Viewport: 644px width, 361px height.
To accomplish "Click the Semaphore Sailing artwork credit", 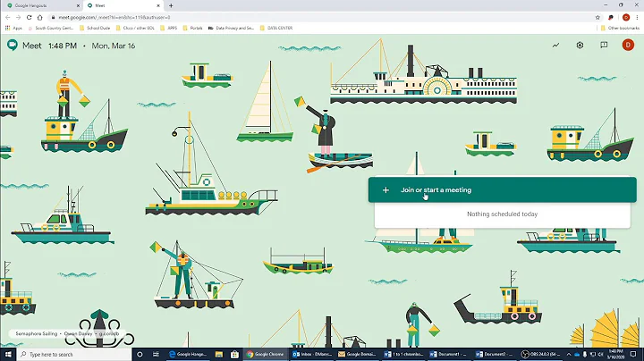I will pos(67,333).
